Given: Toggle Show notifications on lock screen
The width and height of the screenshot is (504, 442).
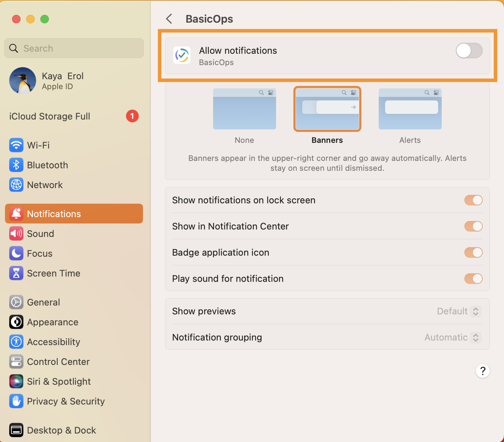Looking at the screenshot, I should point(474,200).
